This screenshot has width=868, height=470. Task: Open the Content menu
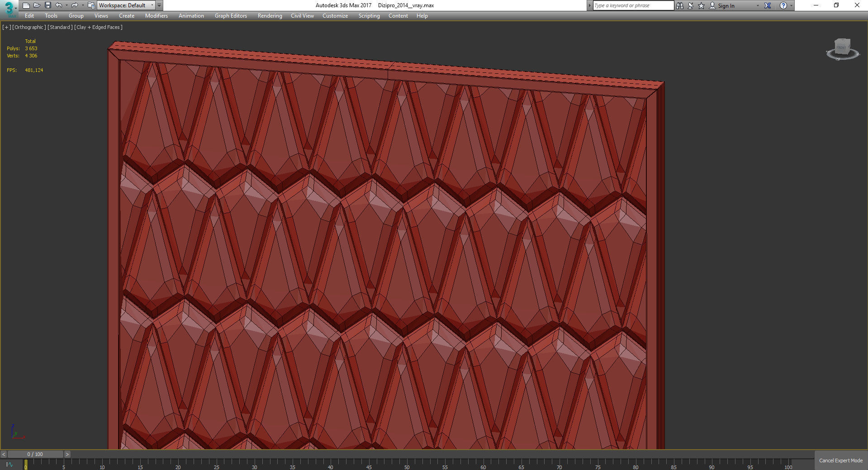click(x=398, y=16)
